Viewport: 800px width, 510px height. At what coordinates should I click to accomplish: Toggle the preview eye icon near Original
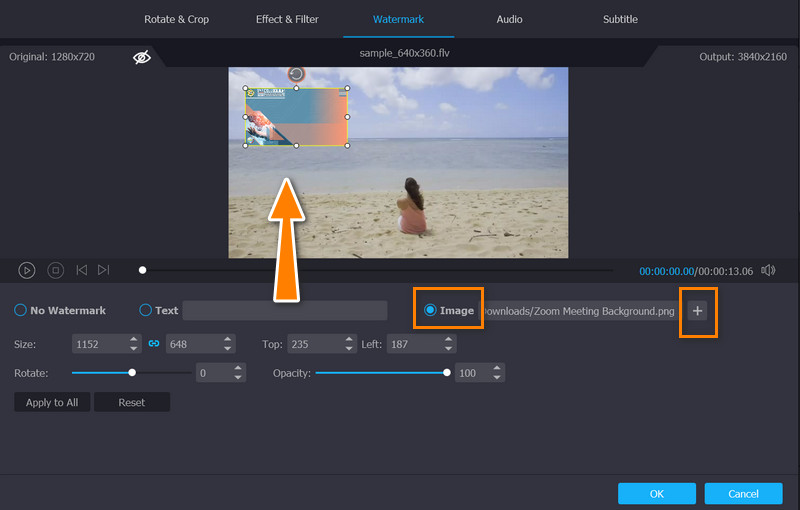(142, 57)
